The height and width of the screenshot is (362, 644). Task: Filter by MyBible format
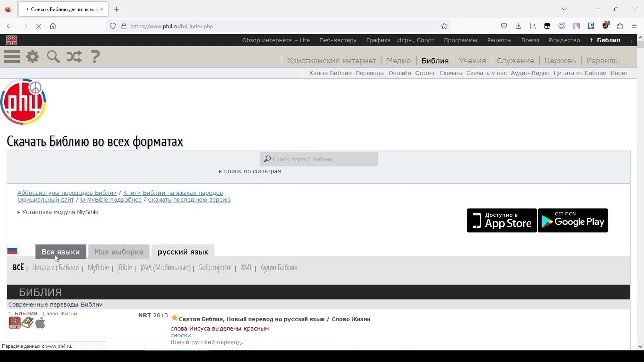tap(98, 267)
